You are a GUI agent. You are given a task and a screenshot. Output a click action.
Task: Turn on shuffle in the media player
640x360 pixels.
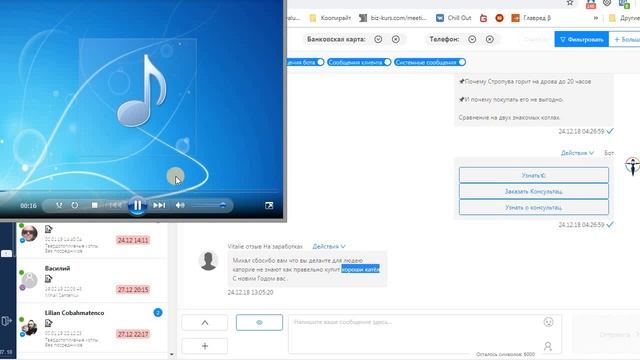(59, 205)
